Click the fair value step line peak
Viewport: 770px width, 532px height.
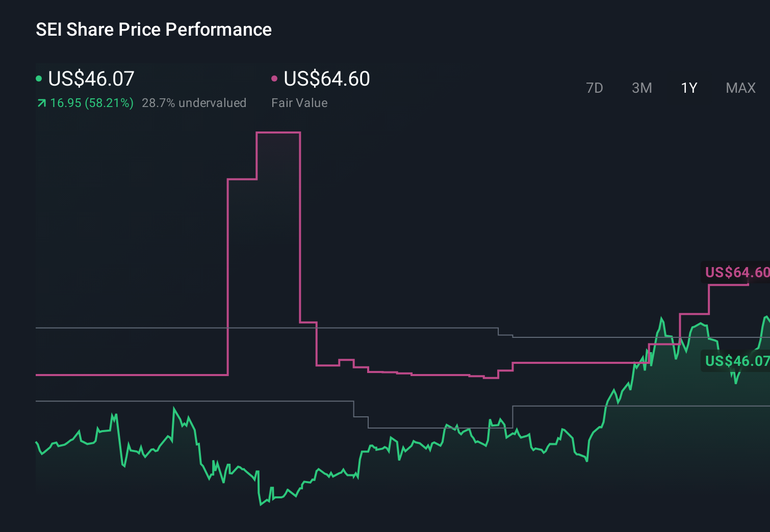pyautogui.click(x=278, y=132)
